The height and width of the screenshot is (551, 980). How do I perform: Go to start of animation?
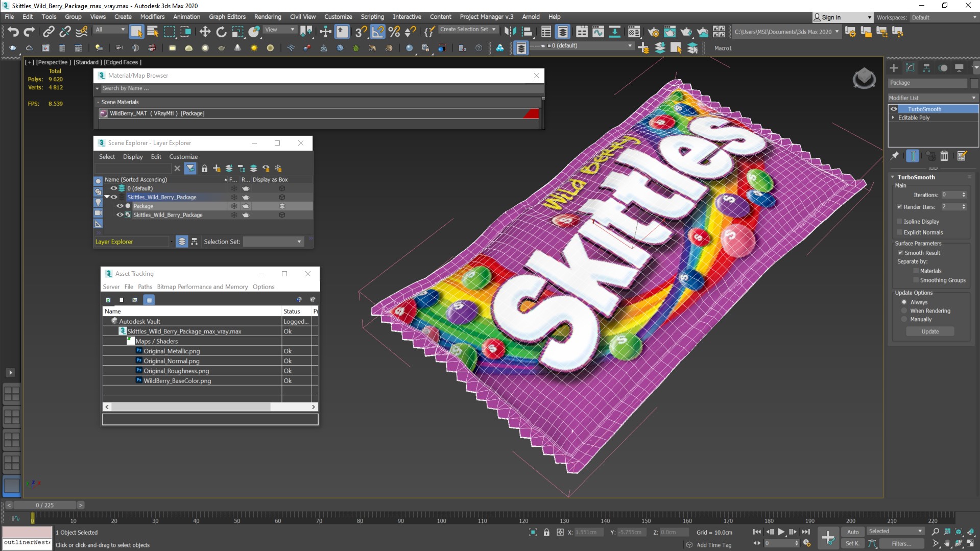pos(757,532)
